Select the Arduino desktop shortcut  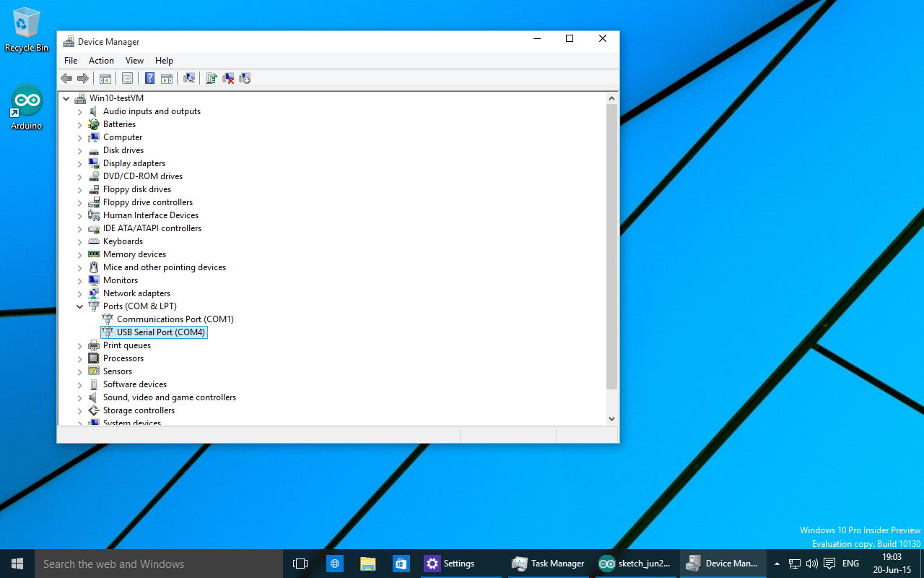click(x=27, y=107)
